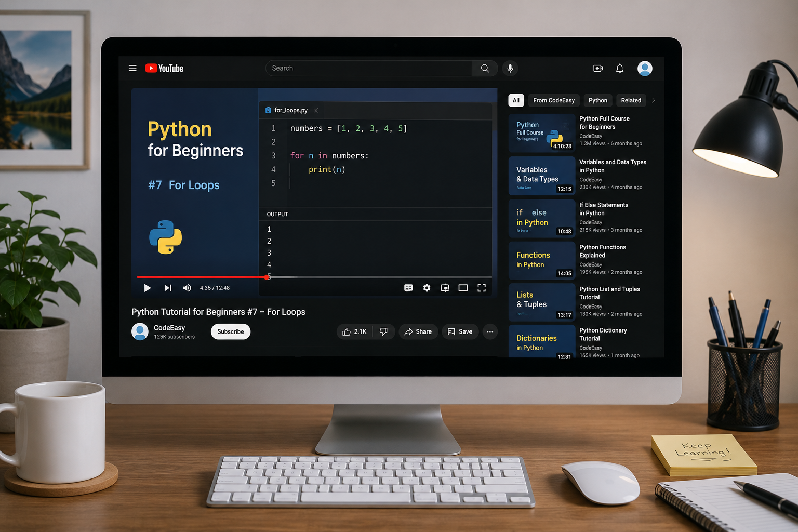Click in the Search input field
The image size is (798, 532).
tap(369, 68)
